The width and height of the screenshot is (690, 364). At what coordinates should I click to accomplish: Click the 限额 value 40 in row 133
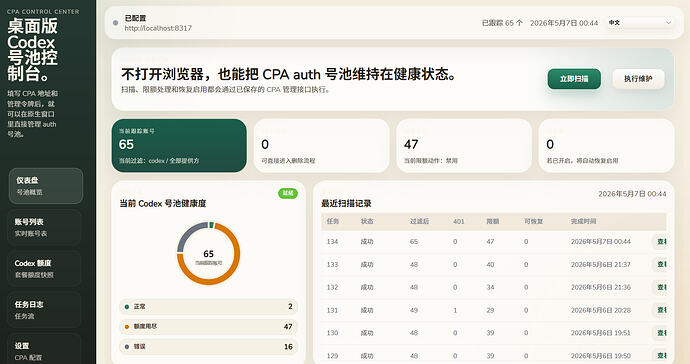(x=490, y=265)
